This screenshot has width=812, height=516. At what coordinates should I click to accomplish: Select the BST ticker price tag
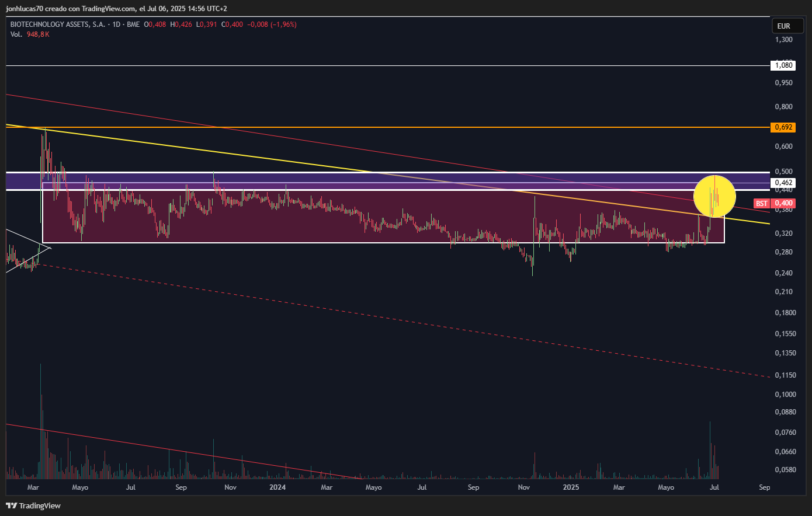pos(761,203)
